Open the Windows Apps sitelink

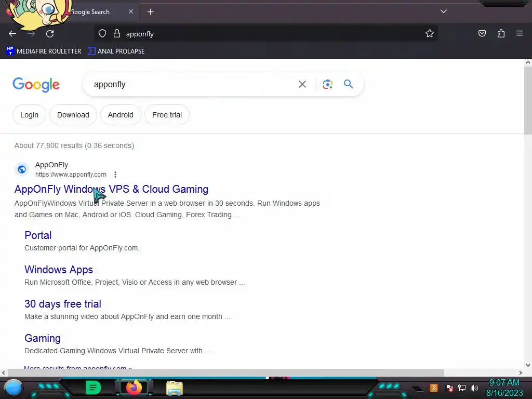coord(59,270)
